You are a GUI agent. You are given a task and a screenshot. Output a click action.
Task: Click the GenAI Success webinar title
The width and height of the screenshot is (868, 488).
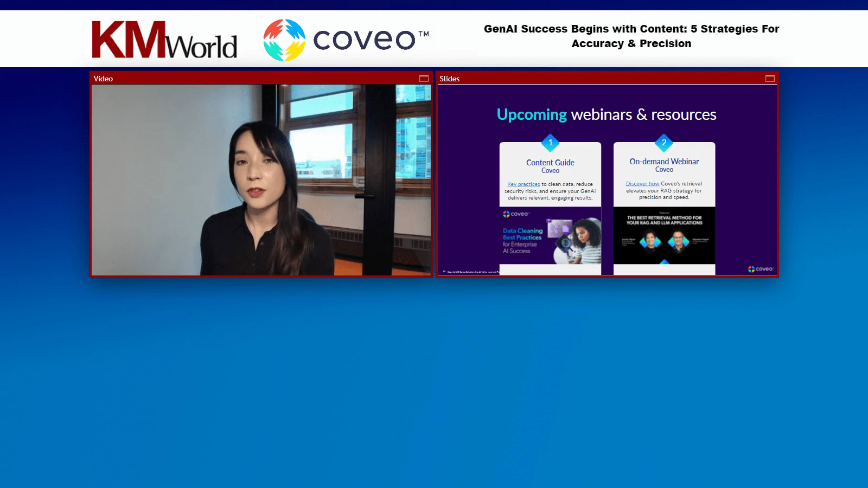pyautogui.click(x=631, y=36)
